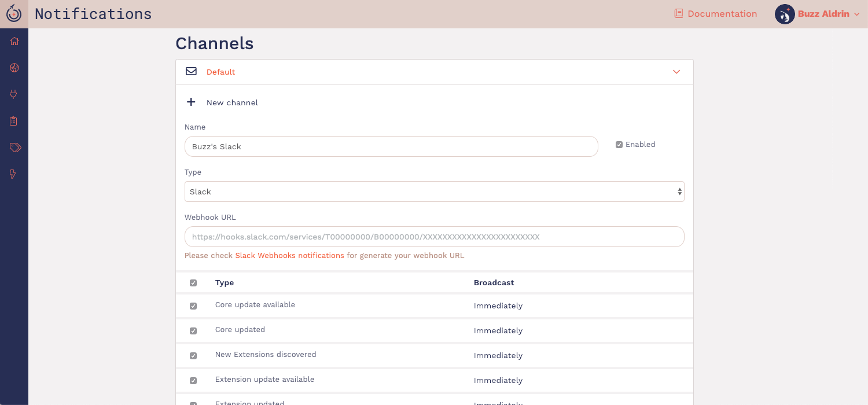Click the Notifications page title
868x405 pixels.
(93, 14)
